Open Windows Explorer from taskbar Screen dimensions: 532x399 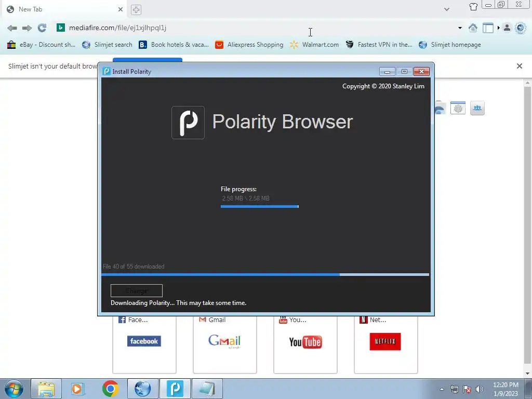(x=46, y=389)
